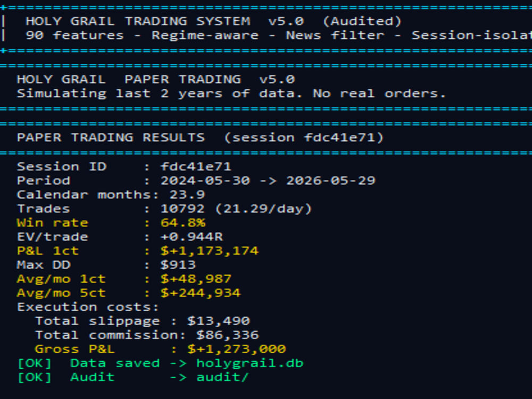
Task: Click the 'Max DD' label
Action: click(x=44, y=264)
